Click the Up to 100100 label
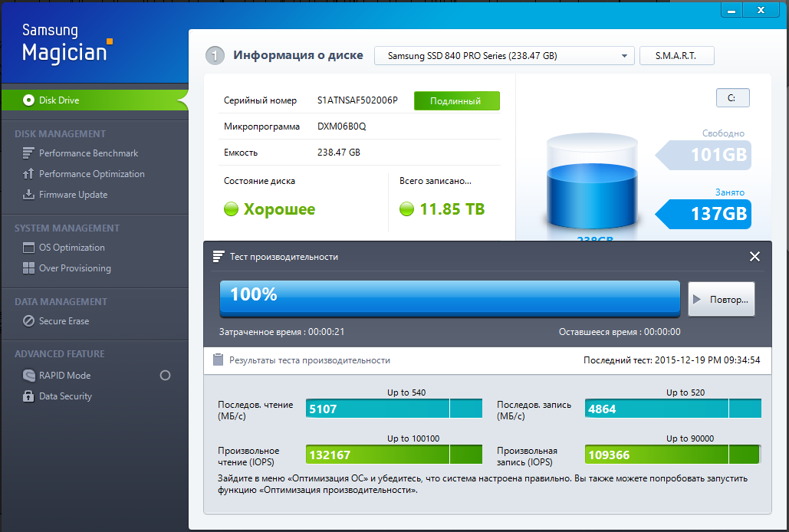The height and width of the screenshot is (532, 789). [413, 438]
